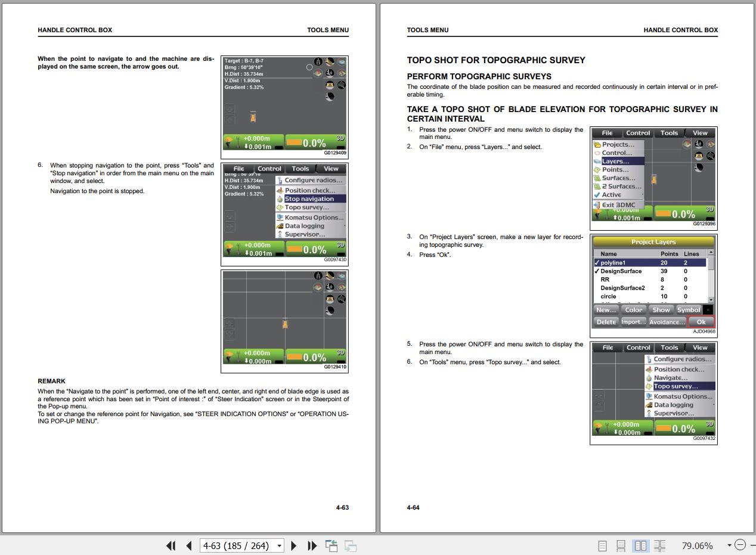Click the red-outlined Ok button in Project Layers figure
Viewport: 756px width, 555px height.
701,322
